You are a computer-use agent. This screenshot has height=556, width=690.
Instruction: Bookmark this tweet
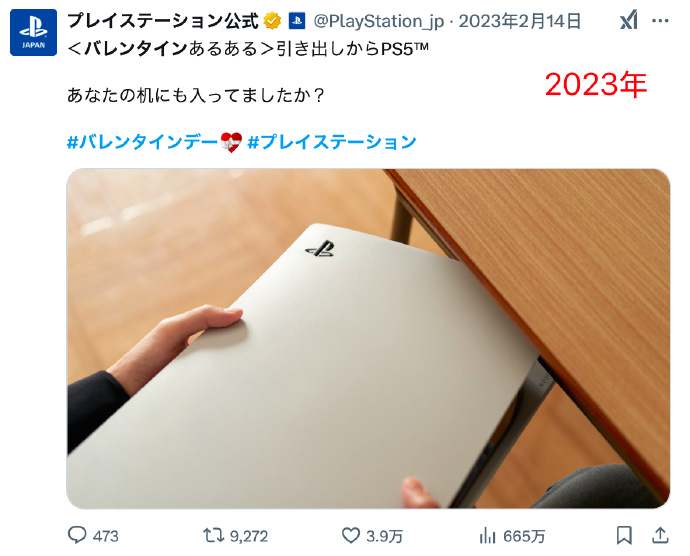click(624, 535)
